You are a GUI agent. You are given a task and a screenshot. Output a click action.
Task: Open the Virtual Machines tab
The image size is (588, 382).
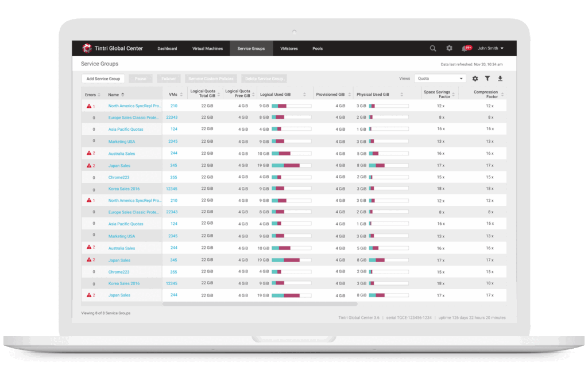tap(207, 49)
